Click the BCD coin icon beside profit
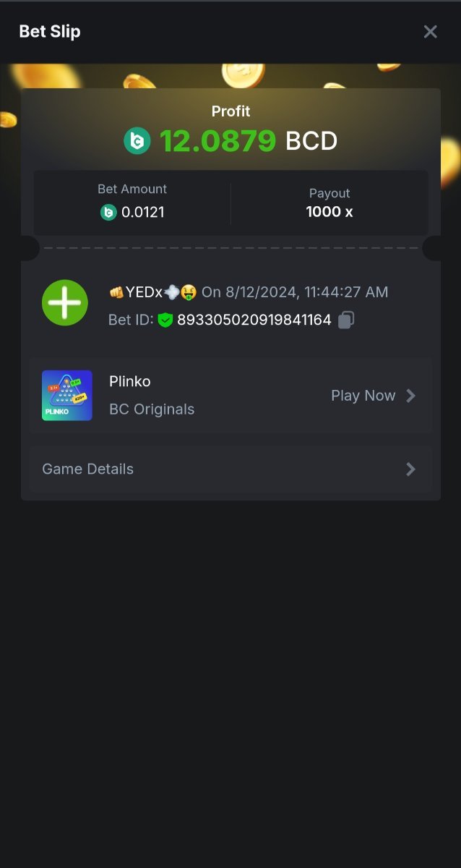The image size is (461, 868). tap(137, 141)
